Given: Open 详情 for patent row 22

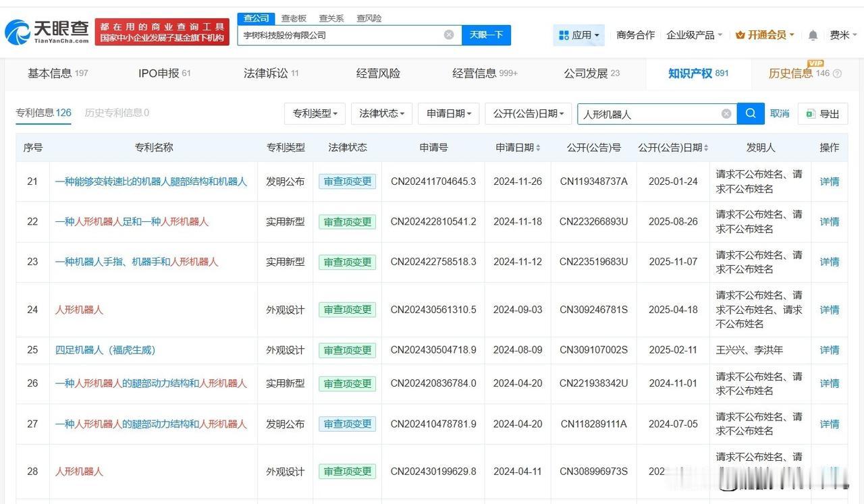Looking at the screenshot, I should point(830,221).
